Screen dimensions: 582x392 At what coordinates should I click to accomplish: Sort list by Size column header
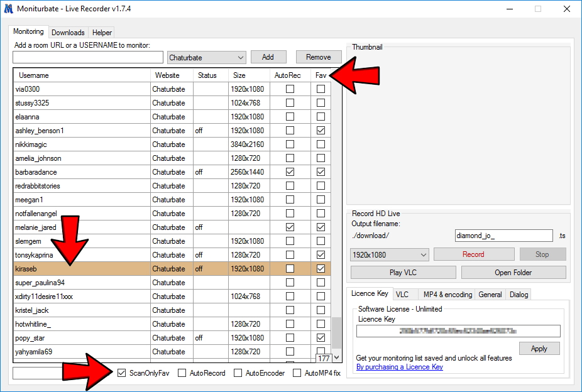pos(249,75)
